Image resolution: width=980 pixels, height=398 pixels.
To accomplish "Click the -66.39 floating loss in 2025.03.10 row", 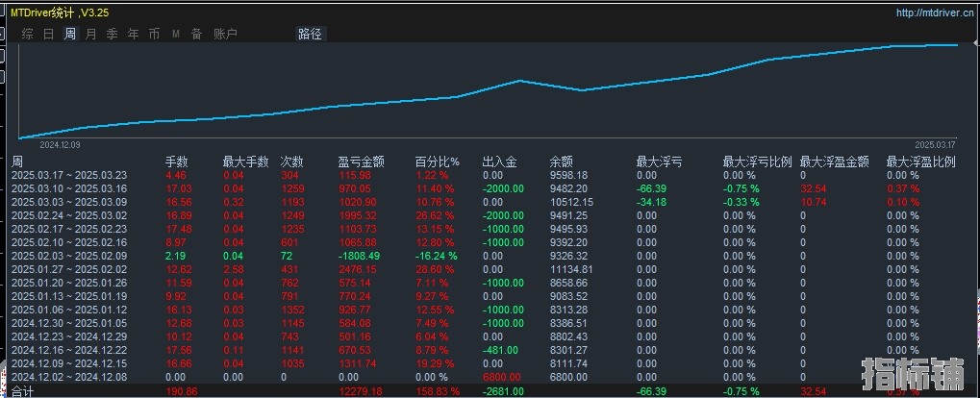I will pos(652,188).
